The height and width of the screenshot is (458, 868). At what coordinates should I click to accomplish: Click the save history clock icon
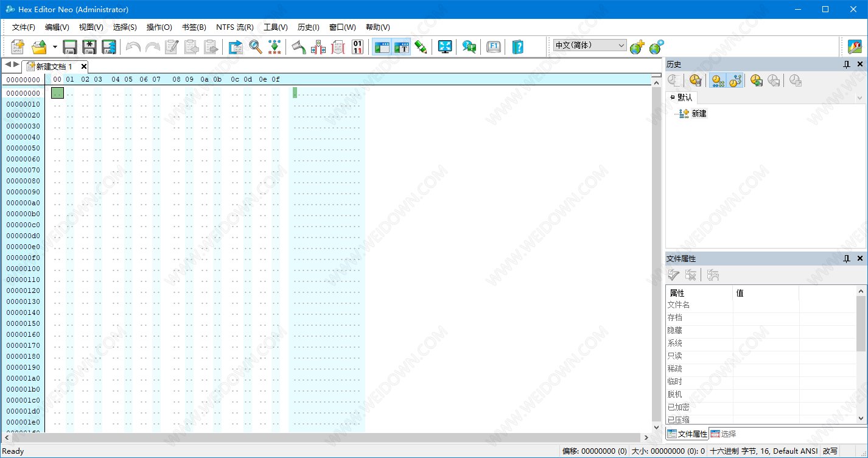point(757,80)
